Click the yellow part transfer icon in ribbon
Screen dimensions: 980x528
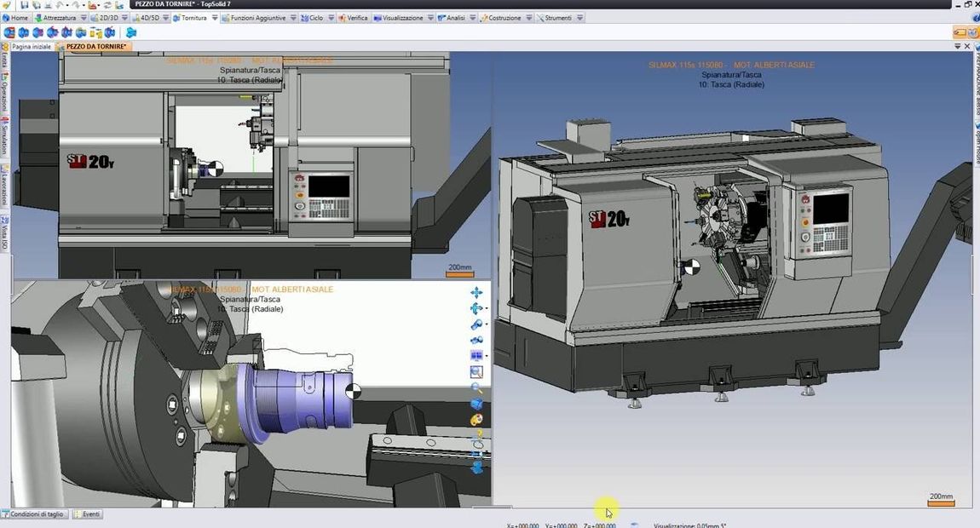pyautogui.click(x=96, y=32)
